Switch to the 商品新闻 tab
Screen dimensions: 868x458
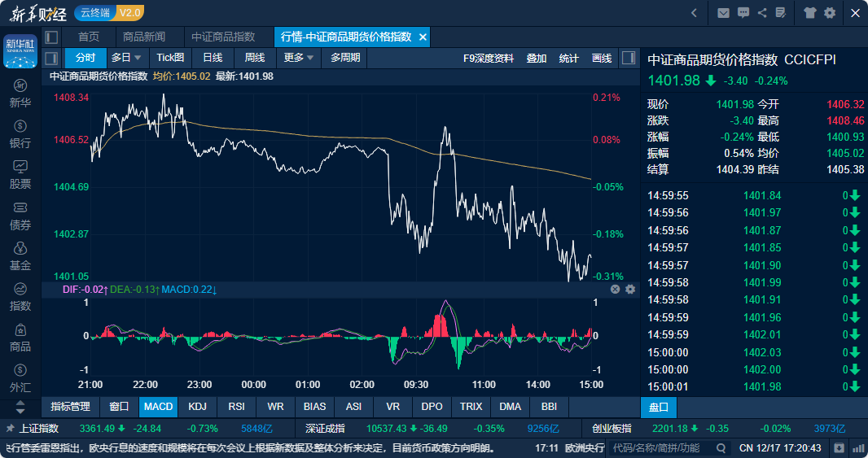(x=144, y=37)
